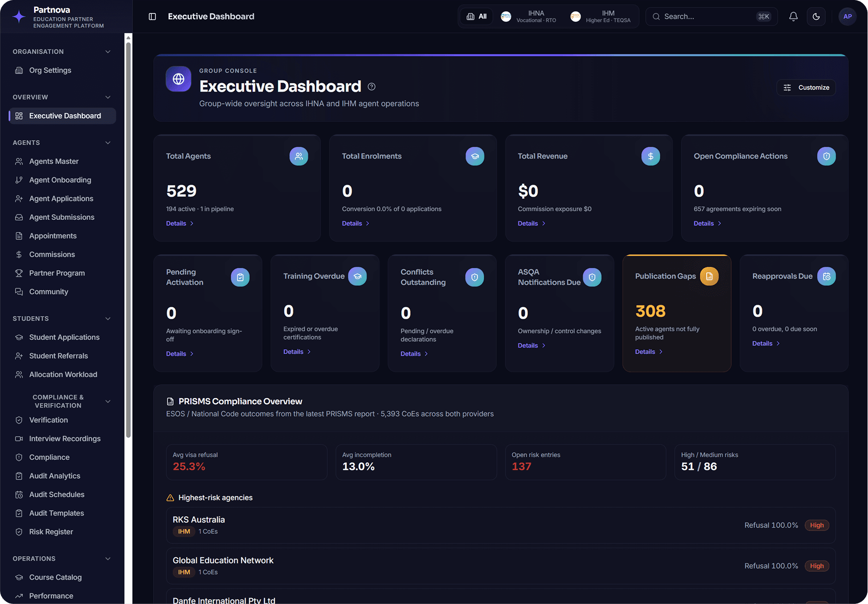Open Agents Master page

[62, 161]
